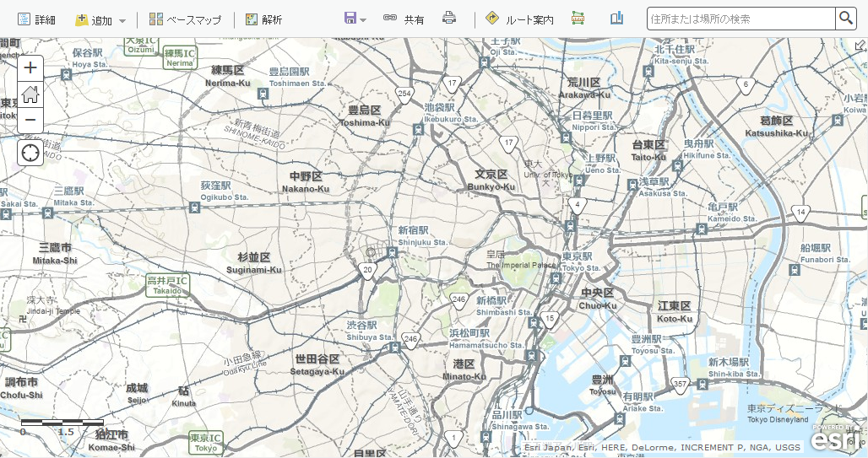Click the 杉並区 Suginami-Ku label

tap(254, 263)
